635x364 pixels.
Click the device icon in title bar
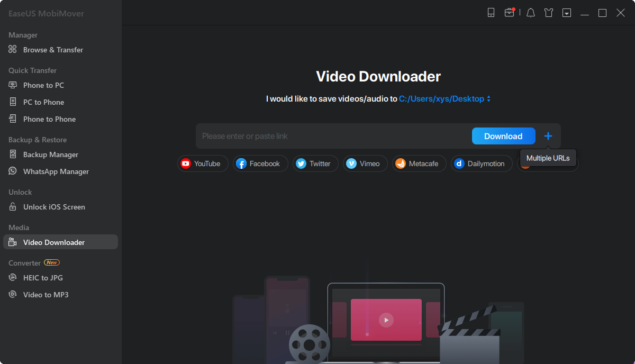click(491, 13)
